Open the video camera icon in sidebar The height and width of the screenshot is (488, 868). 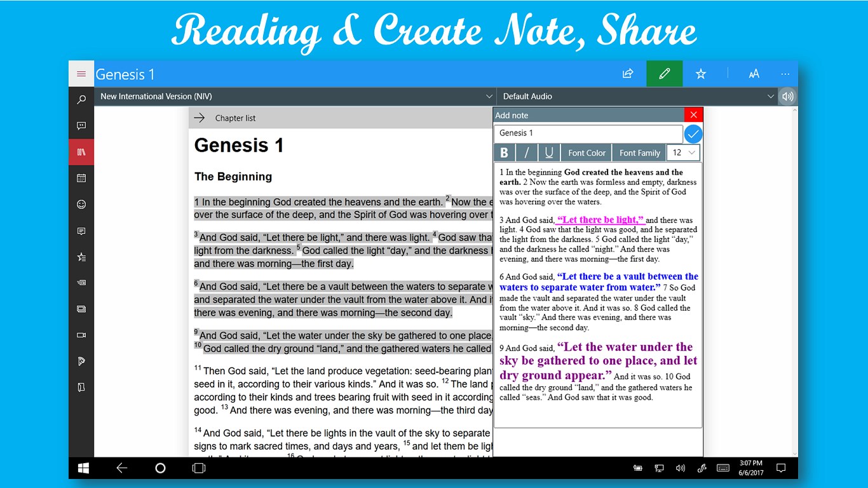point(81,335)
